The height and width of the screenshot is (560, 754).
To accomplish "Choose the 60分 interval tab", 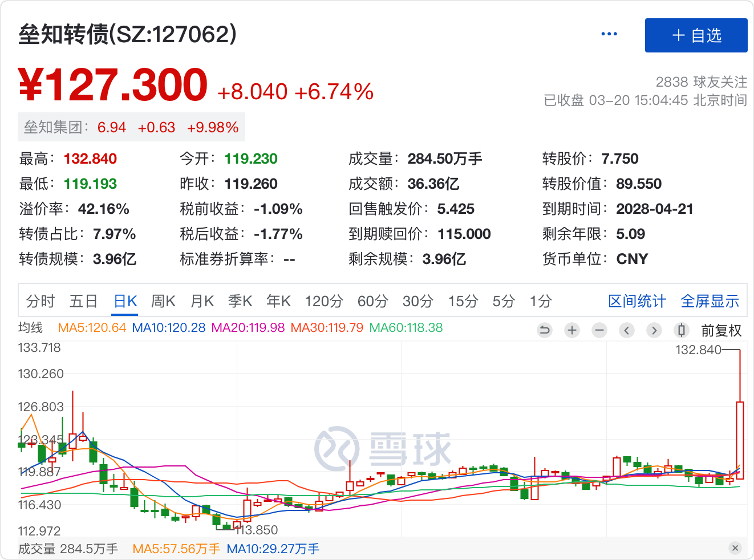I will coord(372,301).
